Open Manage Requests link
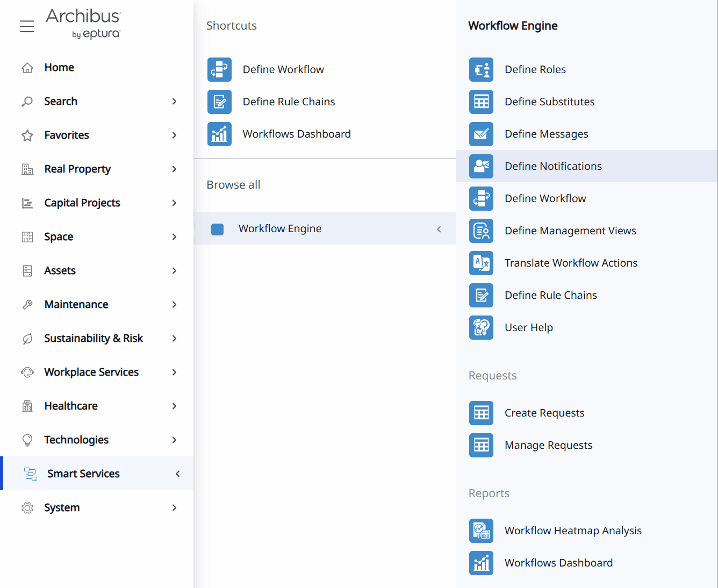Image resolution: width=718 pixels, height=588 pixels. click(548, 445)
